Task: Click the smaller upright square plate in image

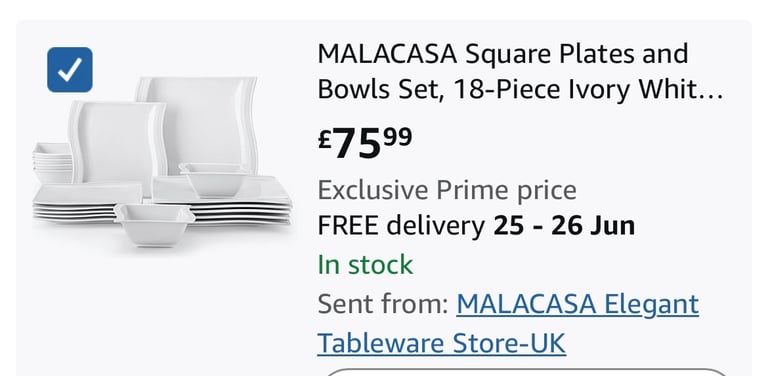Action: coord(118,142)
